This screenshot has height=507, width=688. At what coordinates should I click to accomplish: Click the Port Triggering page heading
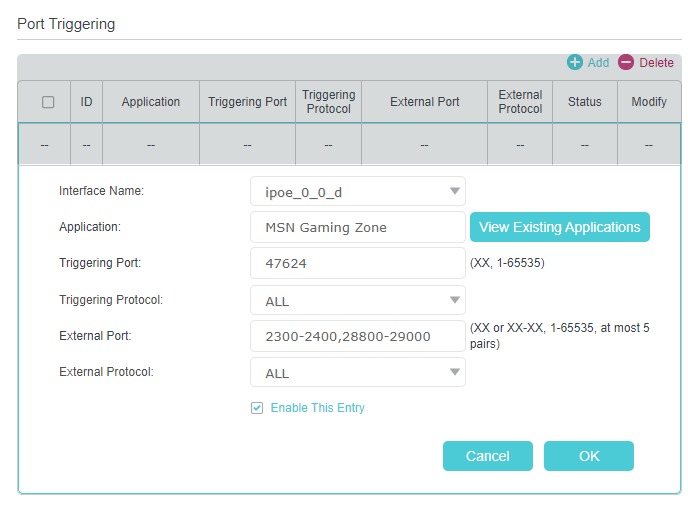[x=66, y=24]
